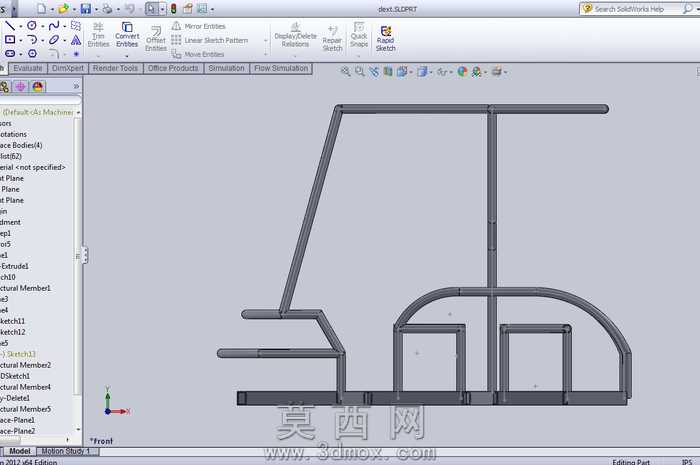
Task: Click Convert Entities
Action: tap(127, 35)
